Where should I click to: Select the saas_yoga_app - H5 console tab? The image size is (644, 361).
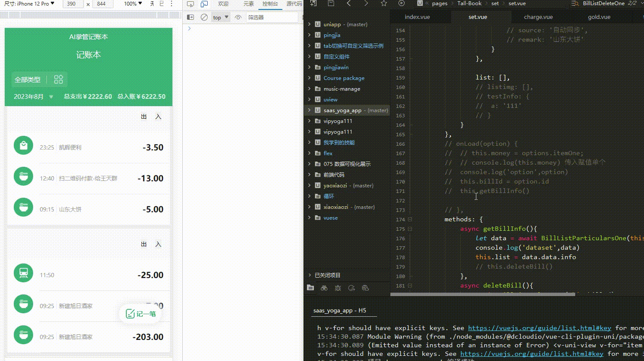[x=340, y=310]
